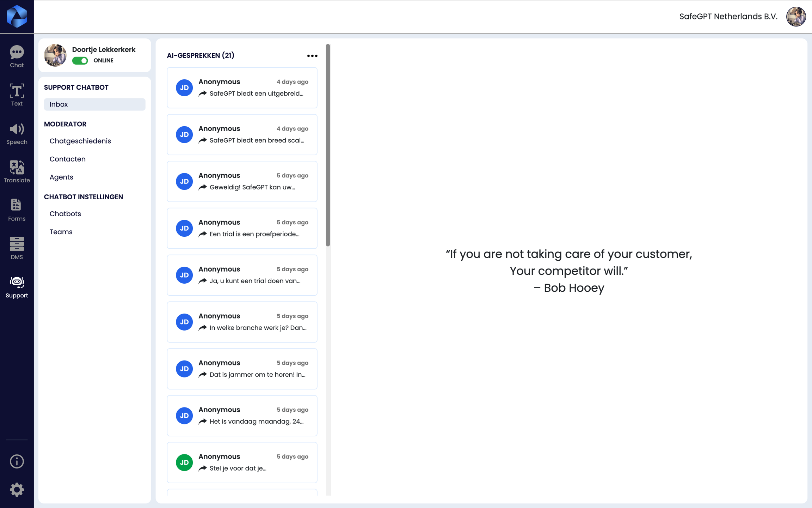Open the Text tool icon
The width and height of the screenshot is (812, 508).
(x=17, y=95)
